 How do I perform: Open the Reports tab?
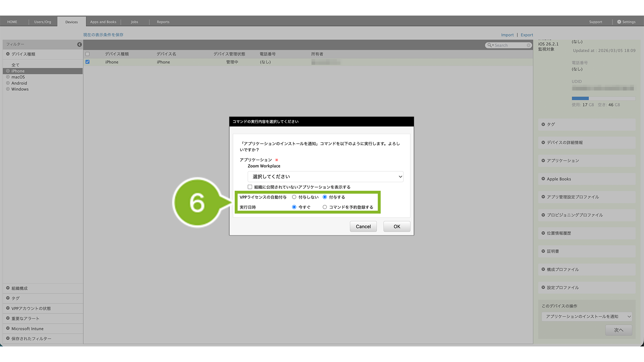(x=163, y=22)
